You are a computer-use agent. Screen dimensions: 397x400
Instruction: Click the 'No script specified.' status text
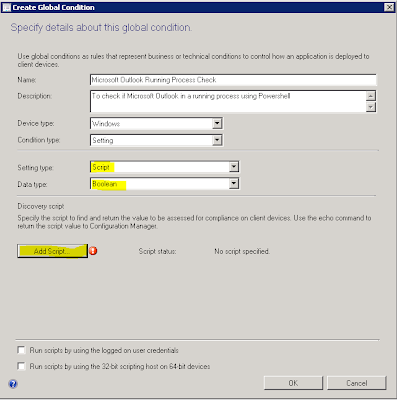[242, 251]
